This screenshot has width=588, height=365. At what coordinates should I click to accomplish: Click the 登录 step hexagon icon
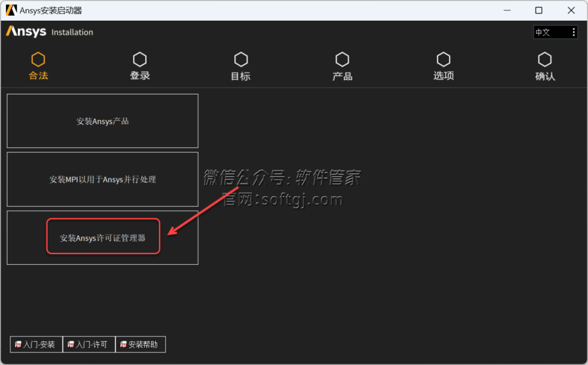140,59
